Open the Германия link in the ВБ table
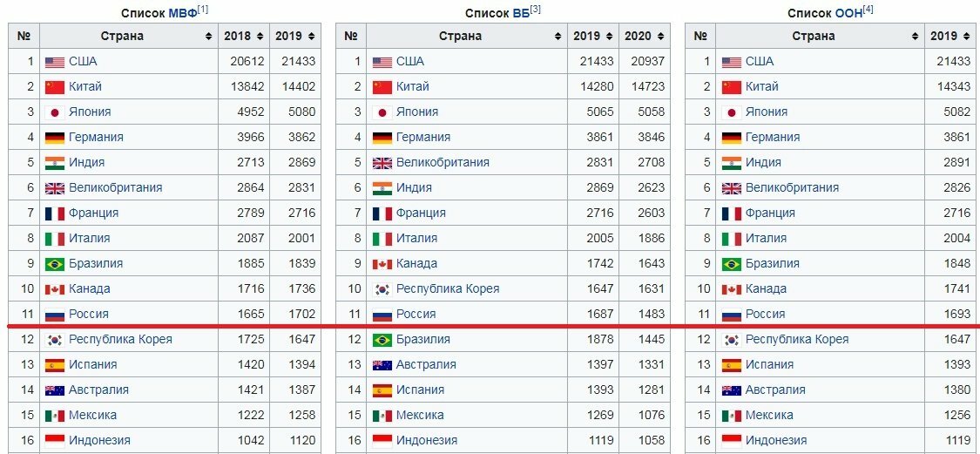980x454 pixels. [x=423, y=137]
